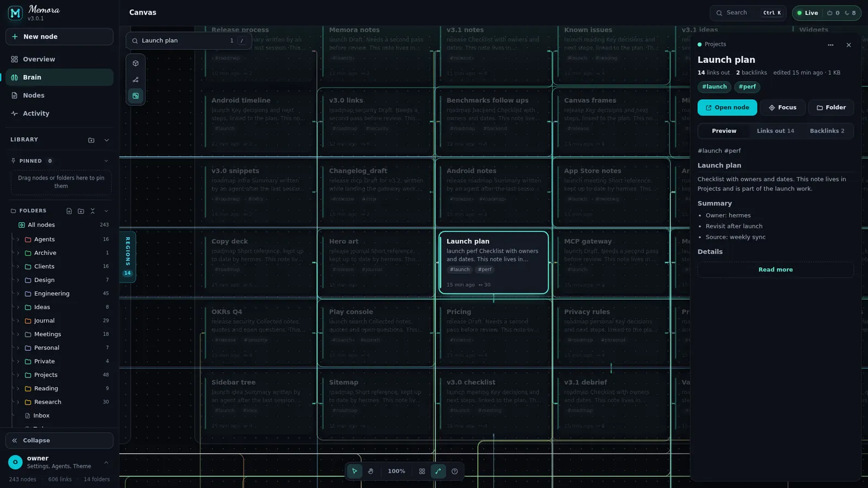Screen dimensions: 868x488
Task: Click the New node button
Action: pos(60,37)
